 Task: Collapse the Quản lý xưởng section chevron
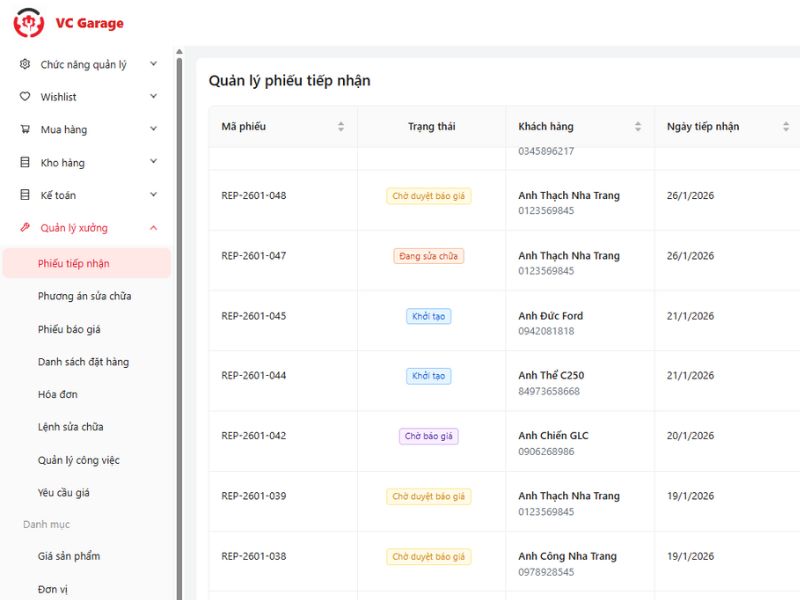(x=153, y=228)
